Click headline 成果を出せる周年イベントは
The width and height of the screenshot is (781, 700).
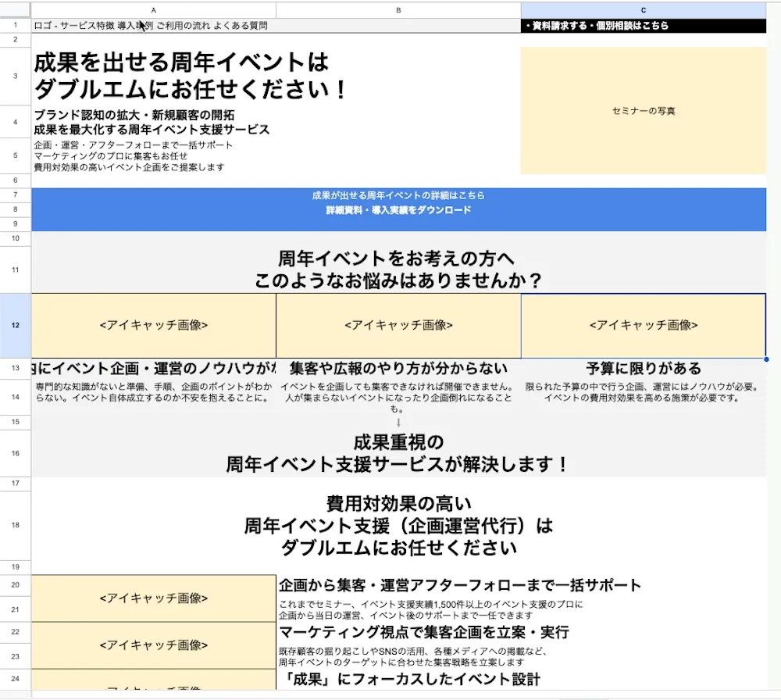pyautogui.click(x=182, y=62)
